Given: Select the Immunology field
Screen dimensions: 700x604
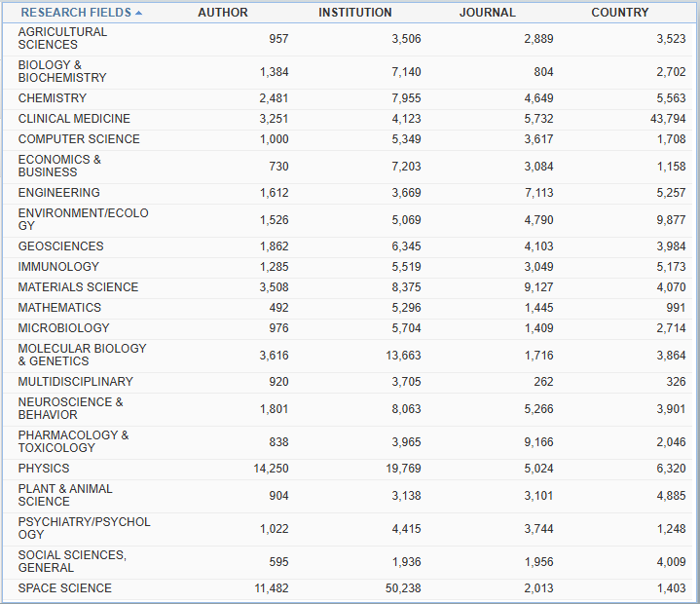Looking at the screenshot, I should tap(58, 267).
